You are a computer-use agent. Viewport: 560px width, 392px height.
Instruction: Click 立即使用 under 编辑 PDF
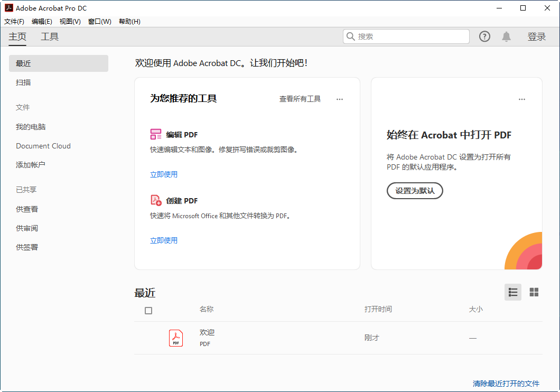click(164, 174)
